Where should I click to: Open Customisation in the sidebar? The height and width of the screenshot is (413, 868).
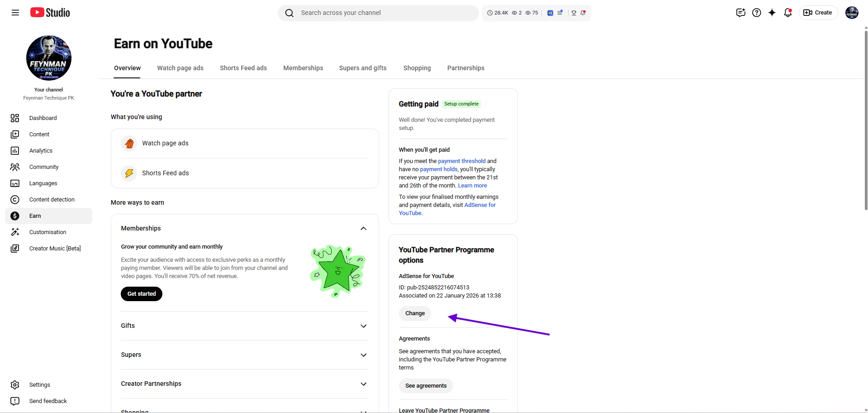[48, 232]
